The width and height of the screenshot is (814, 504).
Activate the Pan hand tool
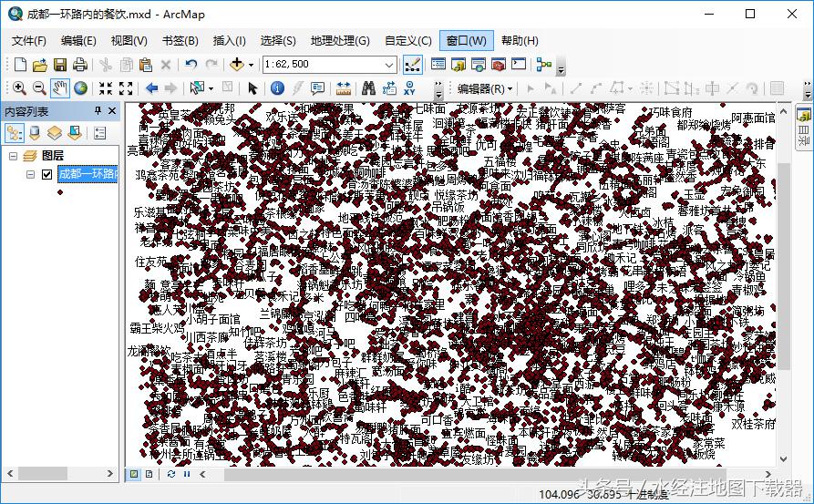tap(60, 88)
